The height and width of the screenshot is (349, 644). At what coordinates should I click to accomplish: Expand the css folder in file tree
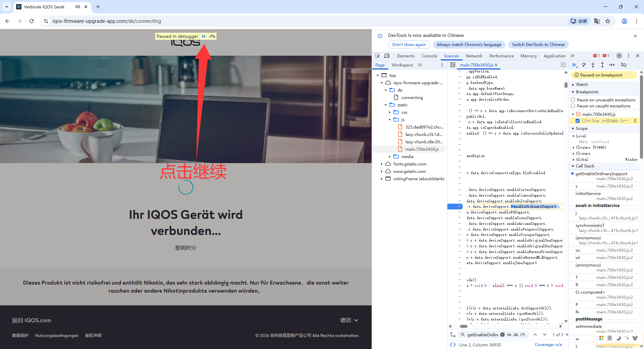[390, 112]
